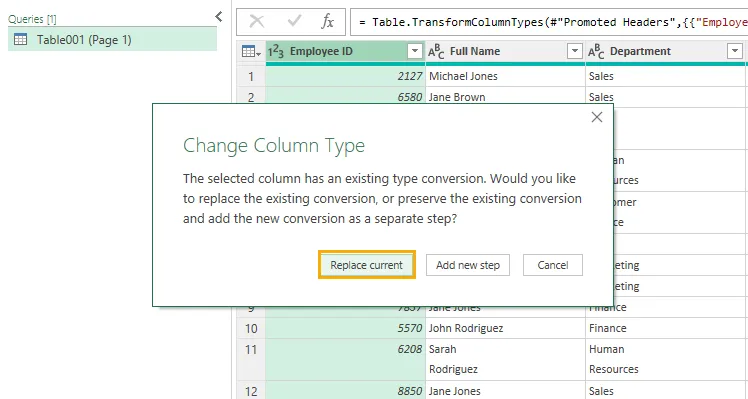Click the cell containing Sarah Rodriguez
The height and width of the screenshot is (399, 748).
[505, 359]
